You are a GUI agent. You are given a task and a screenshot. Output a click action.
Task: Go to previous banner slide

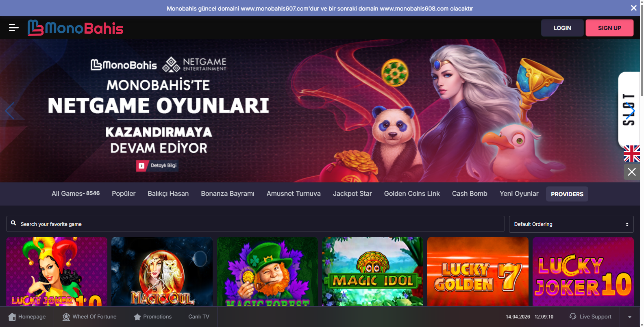pos(10,110)
